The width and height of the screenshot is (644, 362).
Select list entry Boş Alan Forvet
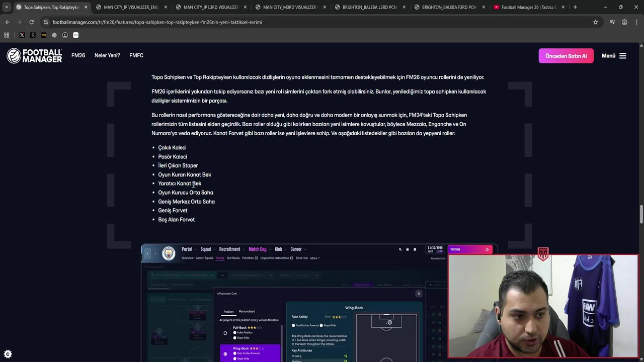(x=176, y=220)
